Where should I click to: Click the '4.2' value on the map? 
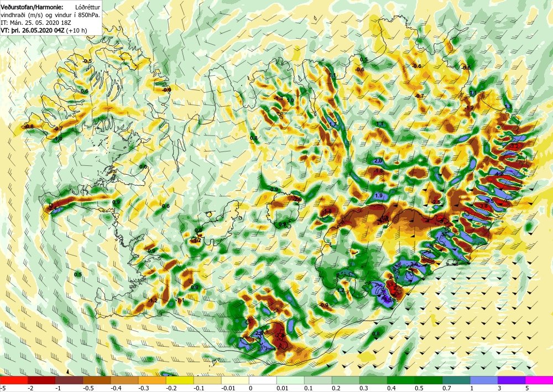tap(499, 174)
